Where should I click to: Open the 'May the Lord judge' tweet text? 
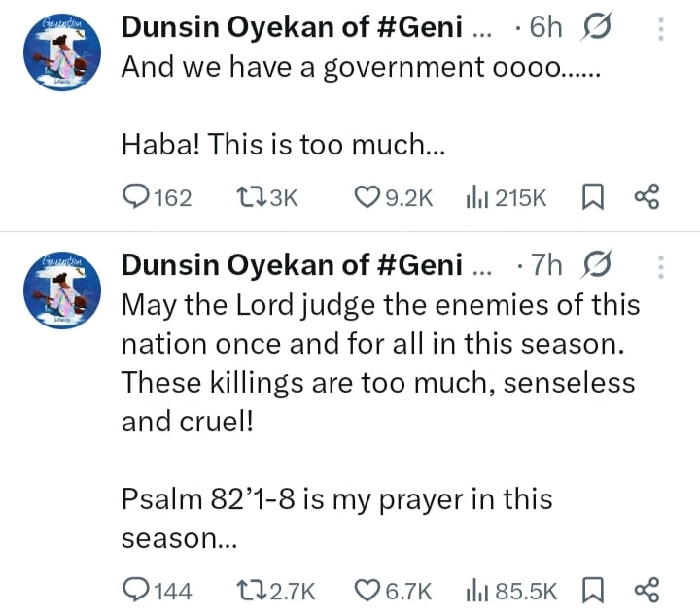click(379, 364)
